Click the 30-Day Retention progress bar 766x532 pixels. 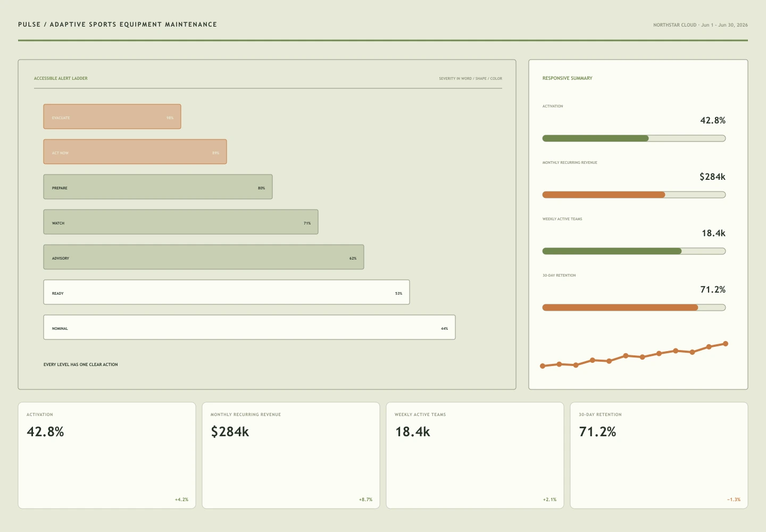click(x=634, y=307)
